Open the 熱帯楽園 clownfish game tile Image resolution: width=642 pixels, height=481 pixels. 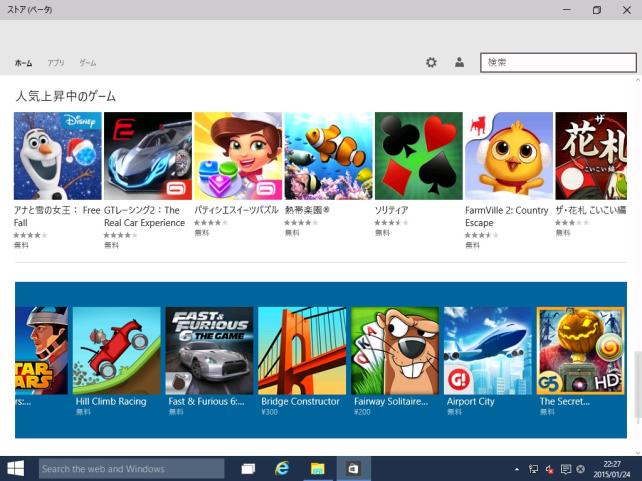coord(328,156)
